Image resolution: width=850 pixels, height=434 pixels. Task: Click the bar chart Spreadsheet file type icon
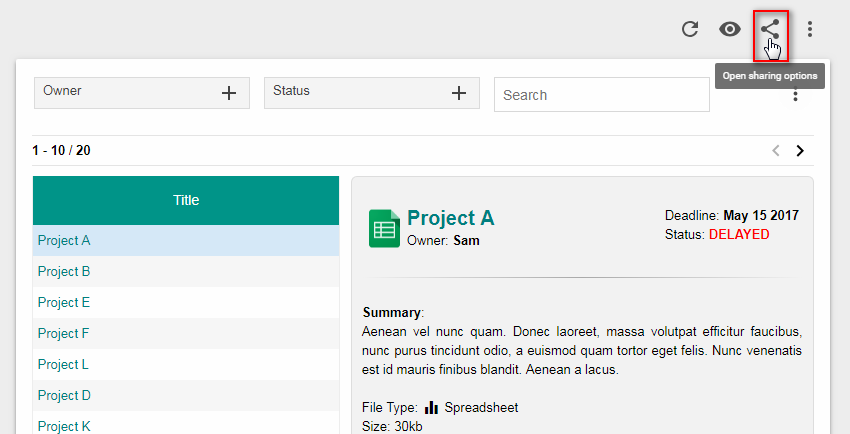431,407
